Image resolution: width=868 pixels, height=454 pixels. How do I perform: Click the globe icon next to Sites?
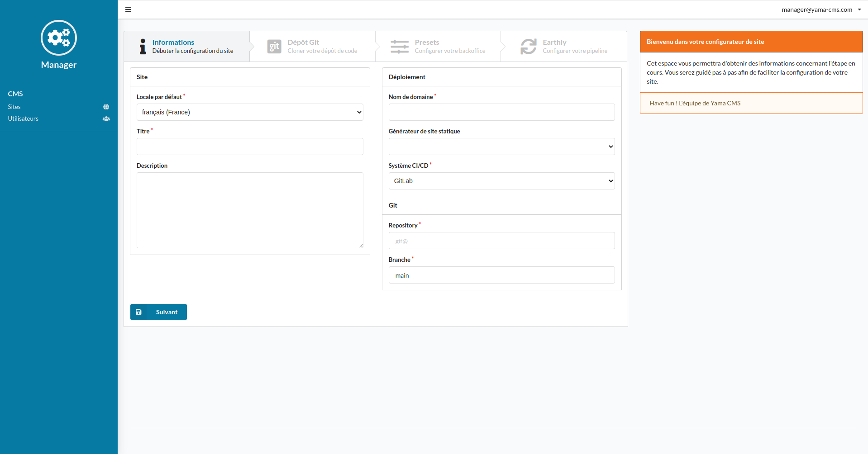tap(106, 107)
